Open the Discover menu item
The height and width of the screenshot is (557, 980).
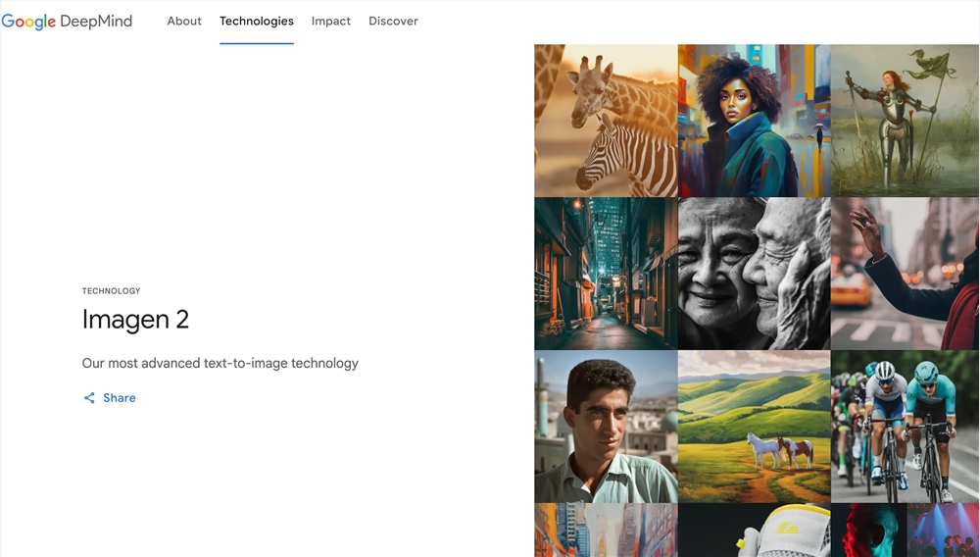(393, 21)
